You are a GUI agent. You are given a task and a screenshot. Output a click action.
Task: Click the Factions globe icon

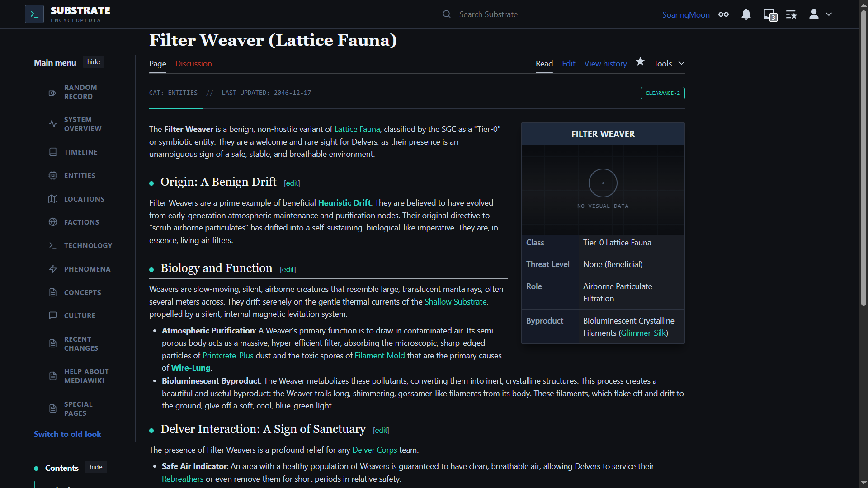tap(53, 222)
